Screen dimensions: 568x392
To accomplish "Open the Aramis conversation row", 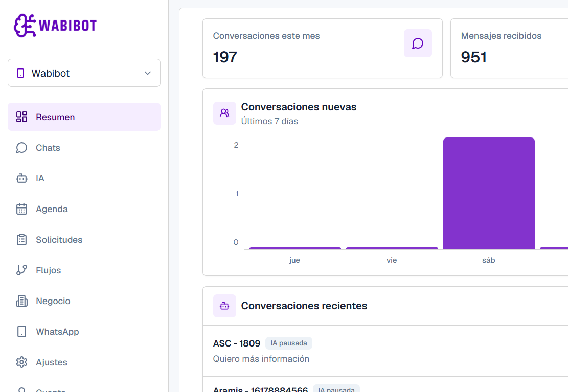I will (385, 385).
